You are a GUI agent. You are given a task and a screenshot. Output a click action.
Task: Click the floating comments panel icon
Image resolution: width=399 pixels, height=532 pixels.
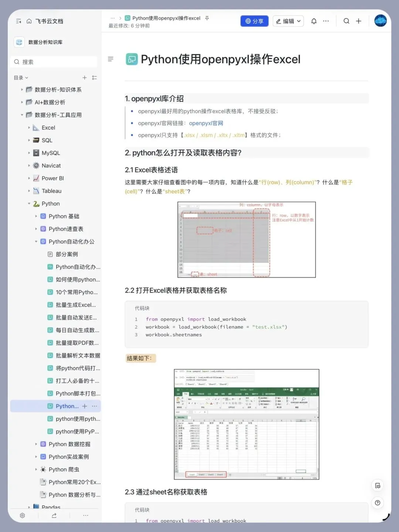click(x=378, y=485)
